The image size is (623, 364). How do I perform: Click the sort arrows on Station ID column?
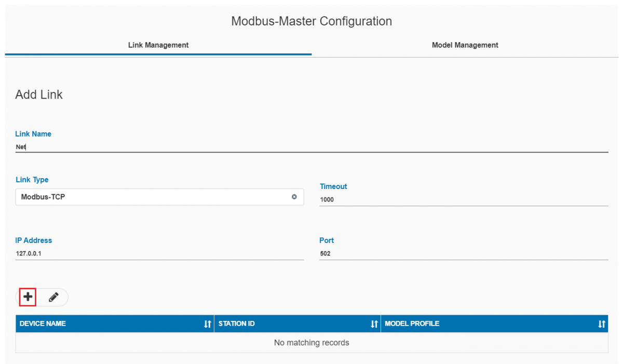click(374, 323)
